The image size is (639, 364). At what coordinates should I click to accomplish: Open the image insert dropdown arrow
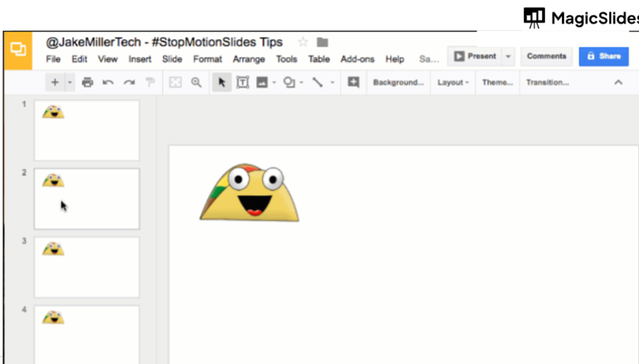tap(274, 83)
